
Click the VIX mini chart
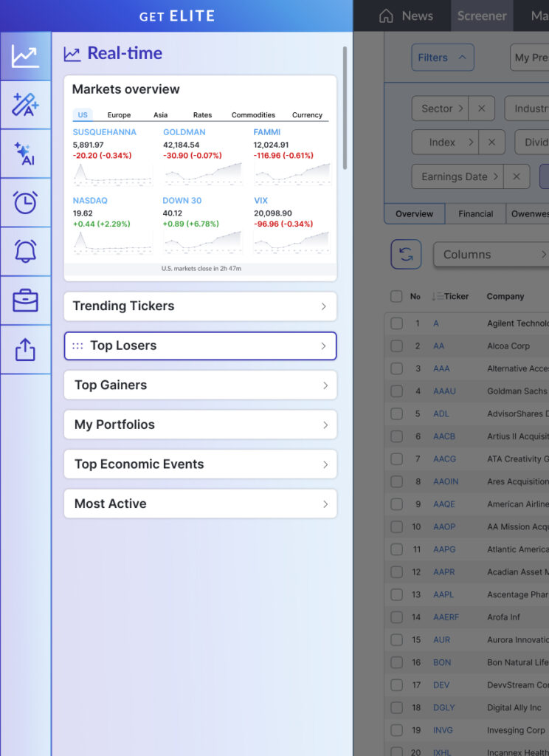tap(292, 242)
